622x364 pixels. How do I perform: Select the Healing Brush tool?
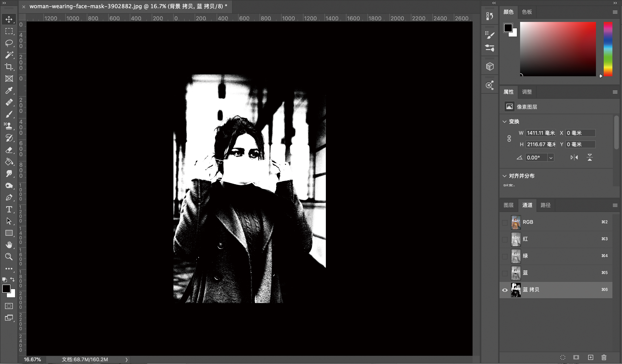point(9,102)
